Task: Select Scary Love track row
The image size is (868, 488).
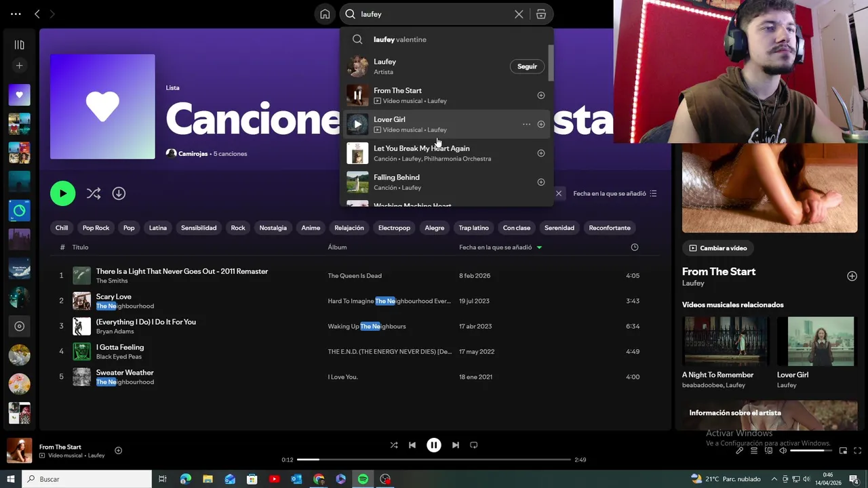Action: [x=355, y=301]
